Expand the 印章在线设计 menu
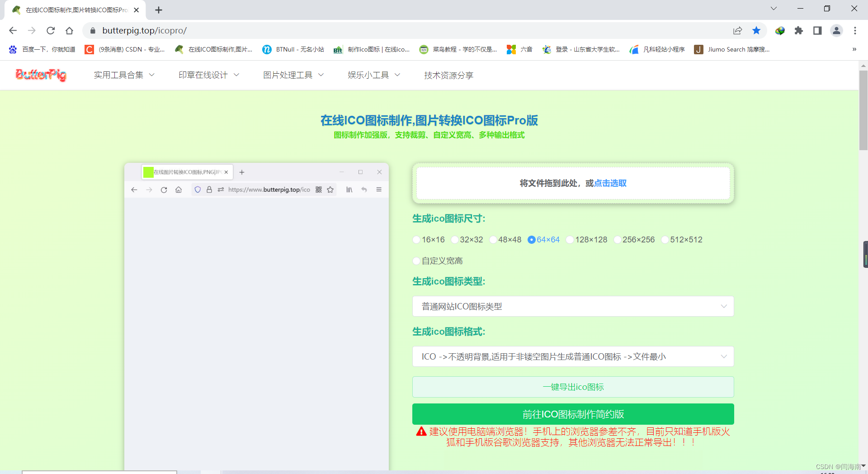 point(209,75)
